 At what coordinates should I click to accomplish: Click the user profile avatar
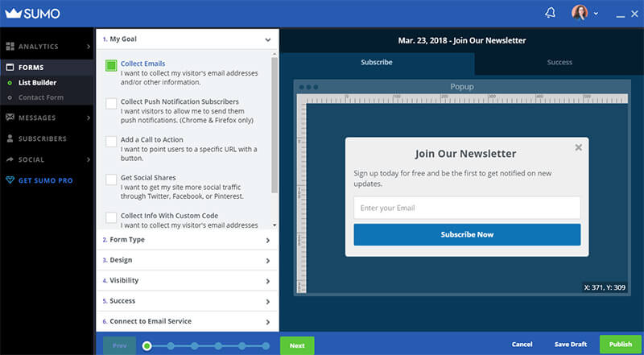pyautogui.click(x=580, y=13)
